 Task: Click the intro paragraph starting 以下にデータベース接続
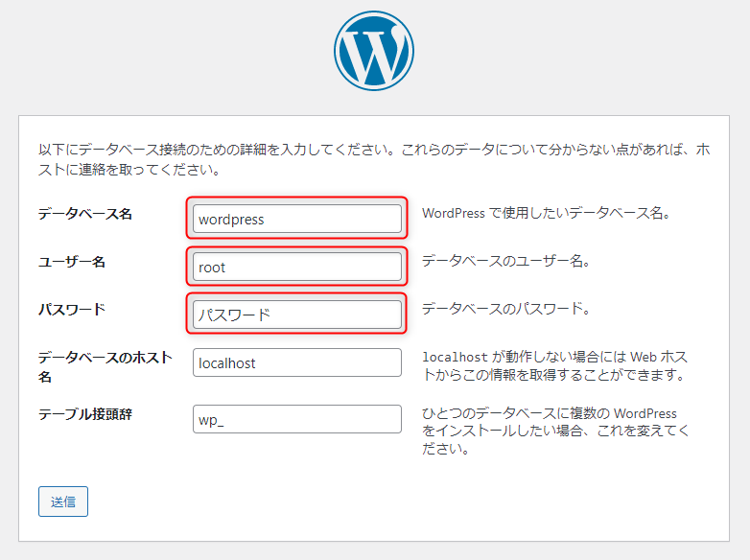pyautogui.click(x=374, y=159)
